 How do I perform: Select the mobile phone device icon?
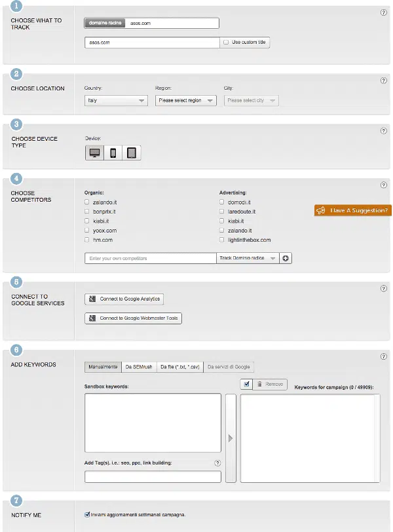(113, 153)
